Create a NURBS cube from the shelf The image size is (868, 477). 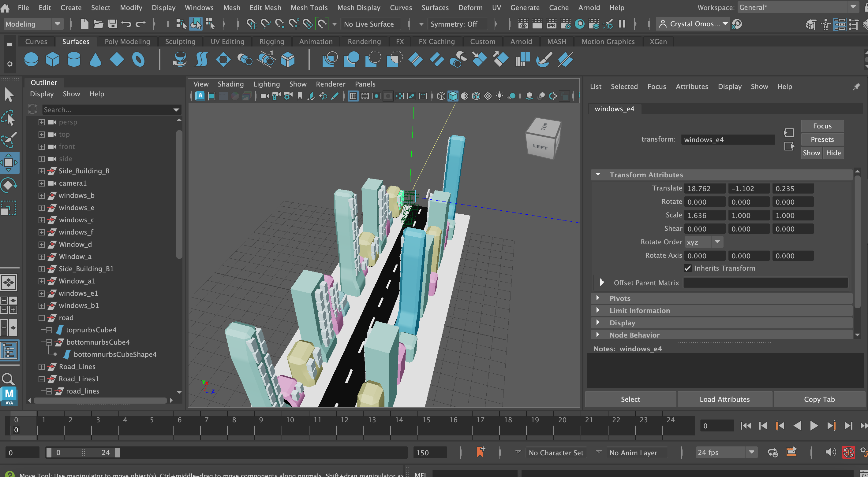[53, 60]
